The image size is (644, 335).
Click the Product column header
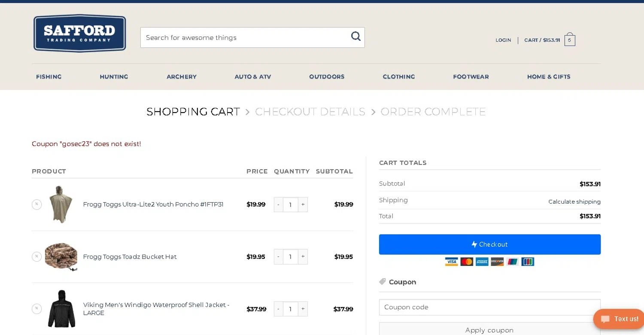tap(49, 171)
